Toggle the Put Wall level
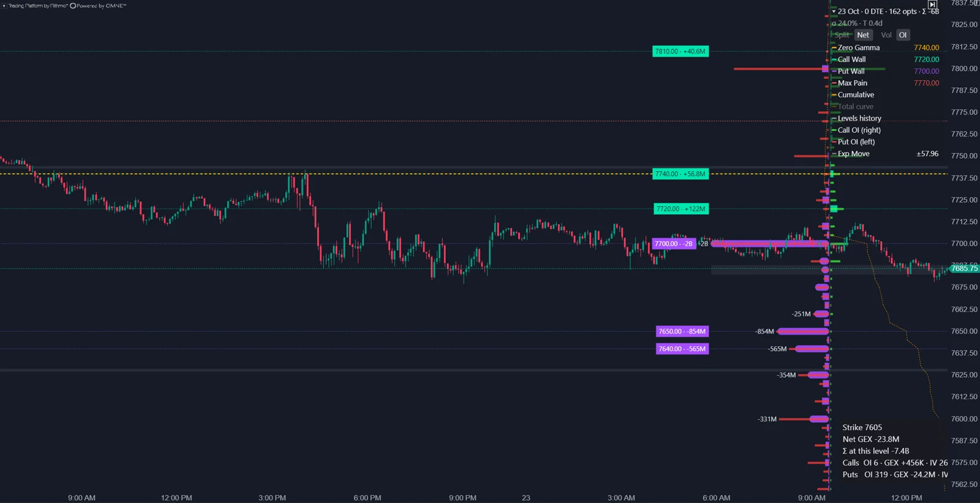The image size is (980, 503). (x=848, y=71)
